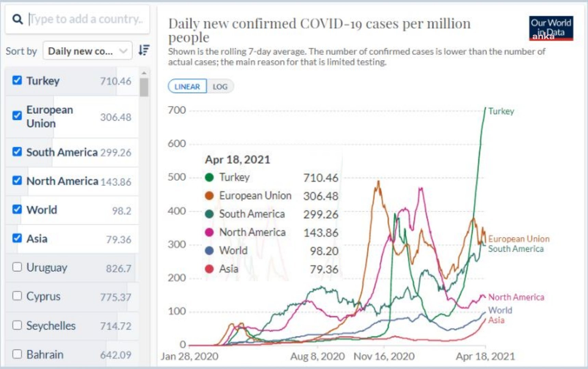588x369 pixels.
Task: Click the Turkey line endpoint label on the chart
Action: 501,111
